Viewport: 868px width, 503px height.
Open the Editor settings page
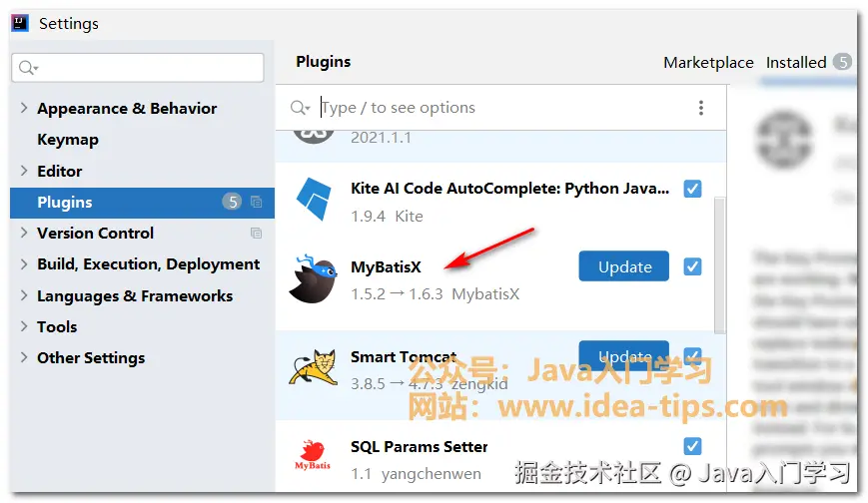click(x=59, y=171)
